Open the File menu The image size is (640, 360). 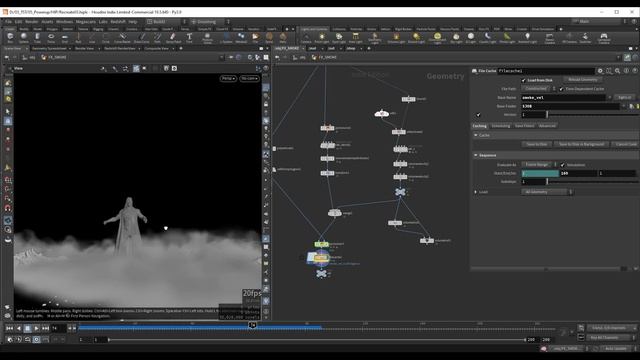(8, 22)
